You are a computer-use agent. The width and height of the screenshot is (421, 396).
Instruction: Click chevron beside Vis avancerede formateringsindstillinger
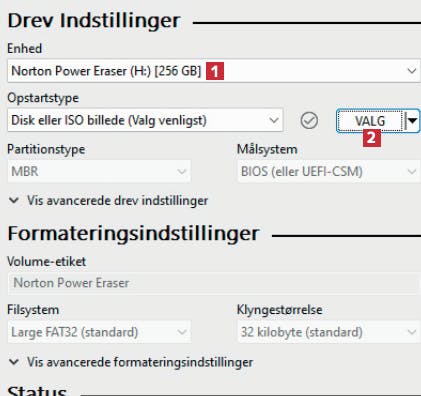14,362
